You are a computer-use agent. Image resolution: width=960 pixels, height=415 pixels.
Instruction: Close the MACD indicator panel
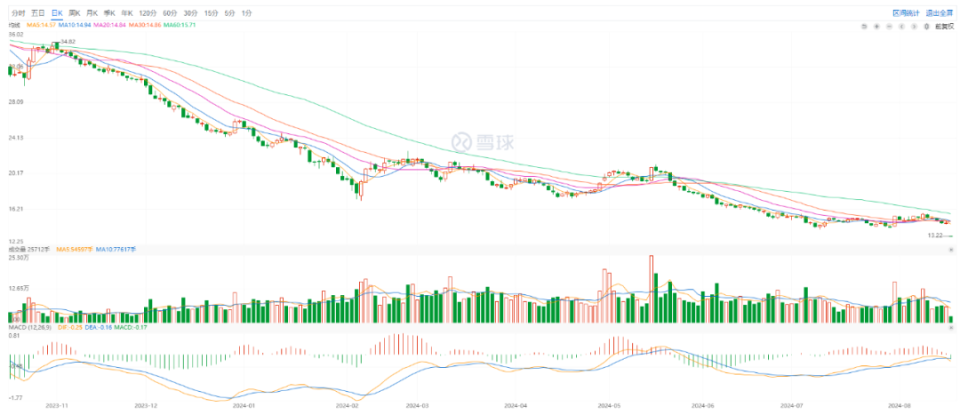point(951,328)
